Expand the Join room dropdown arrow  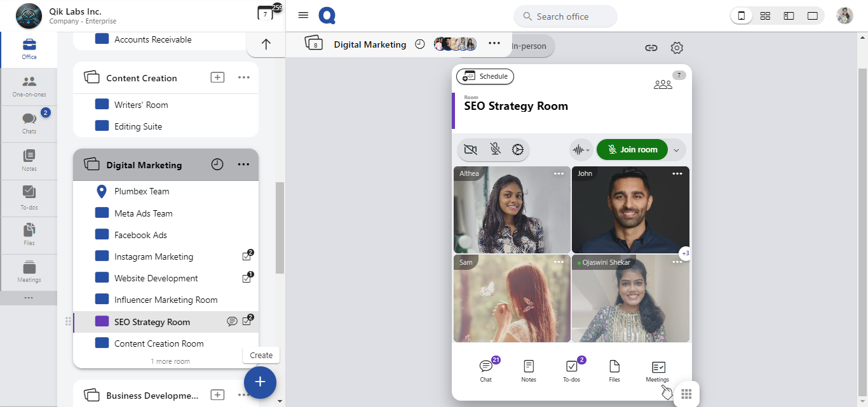coord(676,150)
